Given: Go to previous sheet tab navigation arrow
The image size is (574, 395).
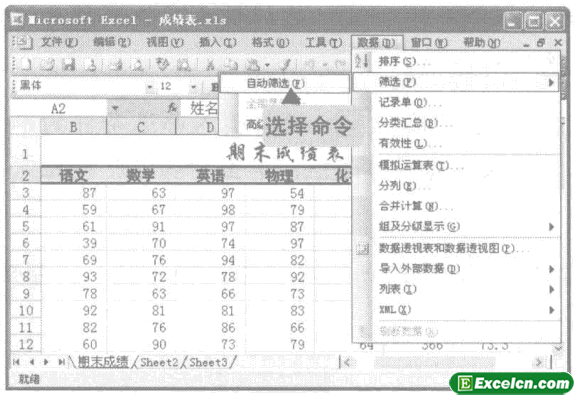Looking at the screenshot, I should point(31,362).
